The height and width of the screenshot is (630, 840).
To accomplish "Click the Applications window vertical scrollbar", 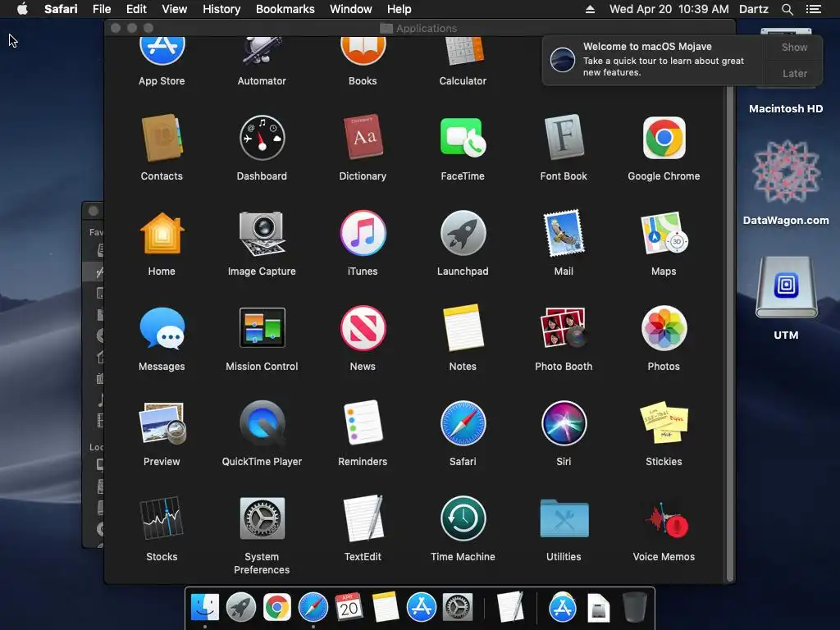I will [x=729, y=333].
